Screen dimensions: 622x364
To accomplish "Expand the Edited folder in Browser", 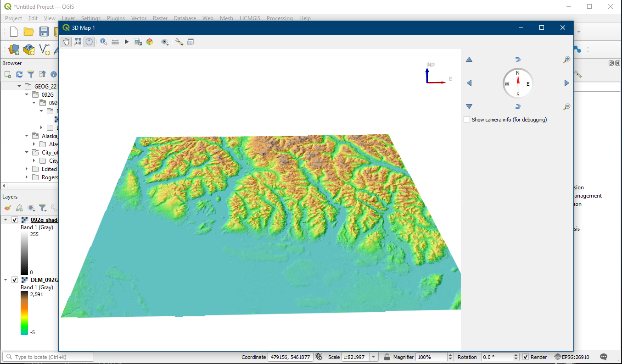I will point(27,169).
